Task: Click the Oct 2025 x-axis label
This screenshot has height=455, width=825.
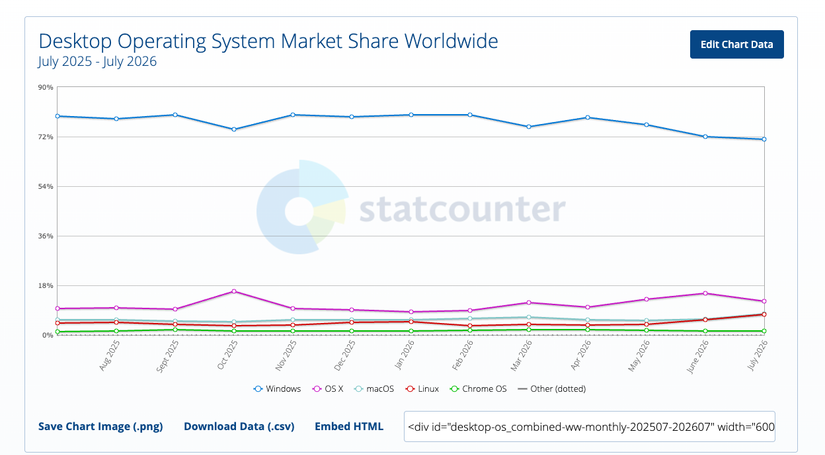Action: (228, 355)
